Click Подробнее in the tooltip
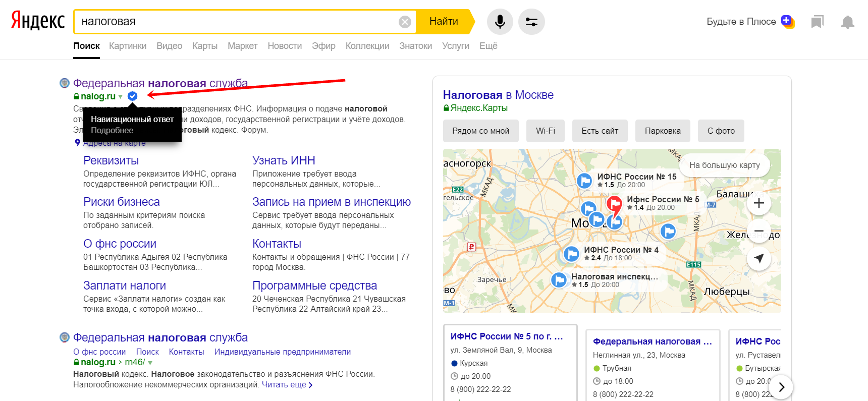 [x=112, y=130]
